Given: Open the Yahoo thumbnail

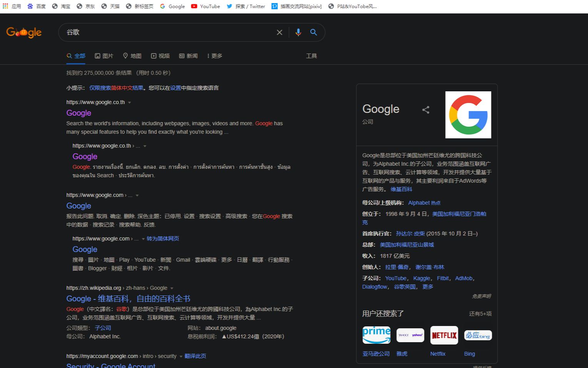Looking at the screenshot, I should pyautogui.click(x=410, y=335).
